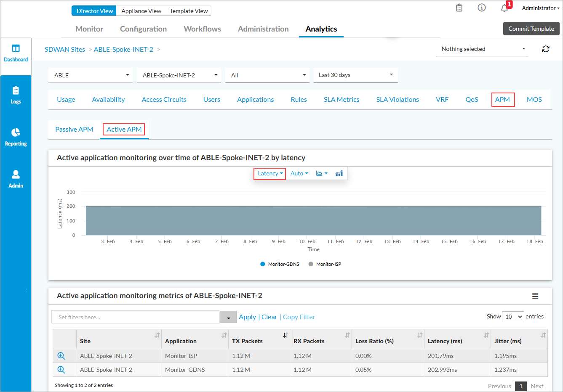Viewport: 563px width, 392px height.
Task: Open the Last 30 days time range dropdown
Action: click(355, 75)
